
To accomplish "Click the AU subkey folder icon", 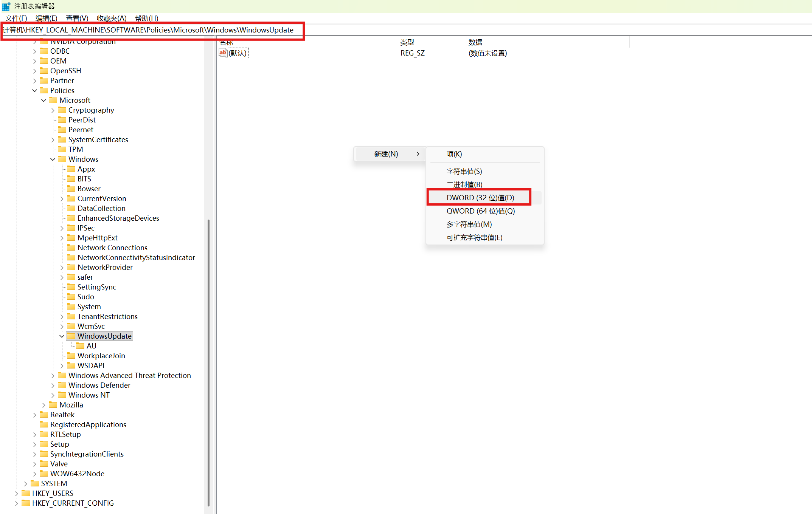I will (x=80, y=346).
